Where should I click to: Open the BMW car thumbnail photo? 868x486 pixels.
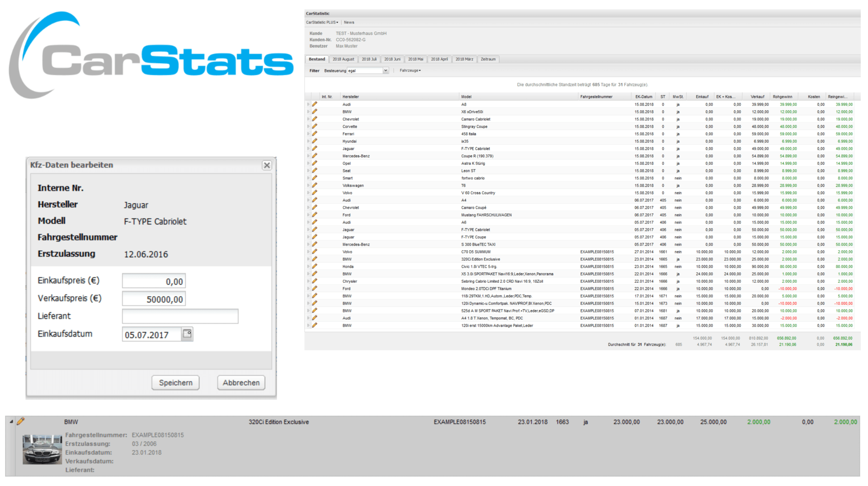click(42, 449)
